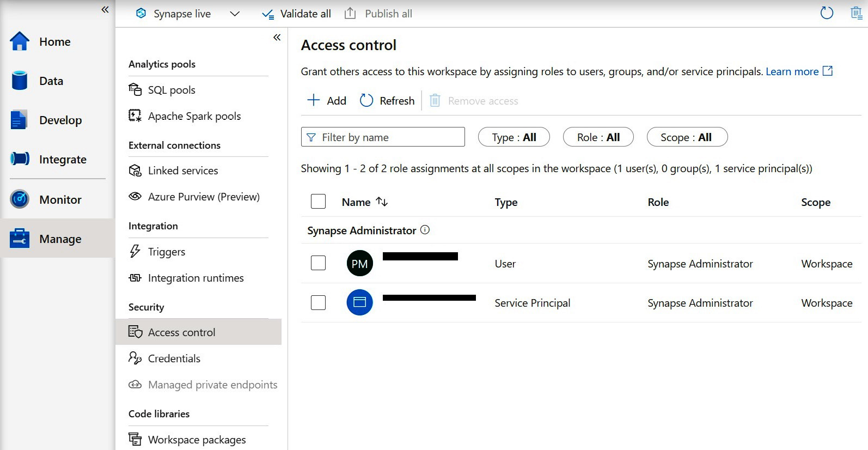Open the Scope : All filter
The image size is (868, 450).
(687, 137)
